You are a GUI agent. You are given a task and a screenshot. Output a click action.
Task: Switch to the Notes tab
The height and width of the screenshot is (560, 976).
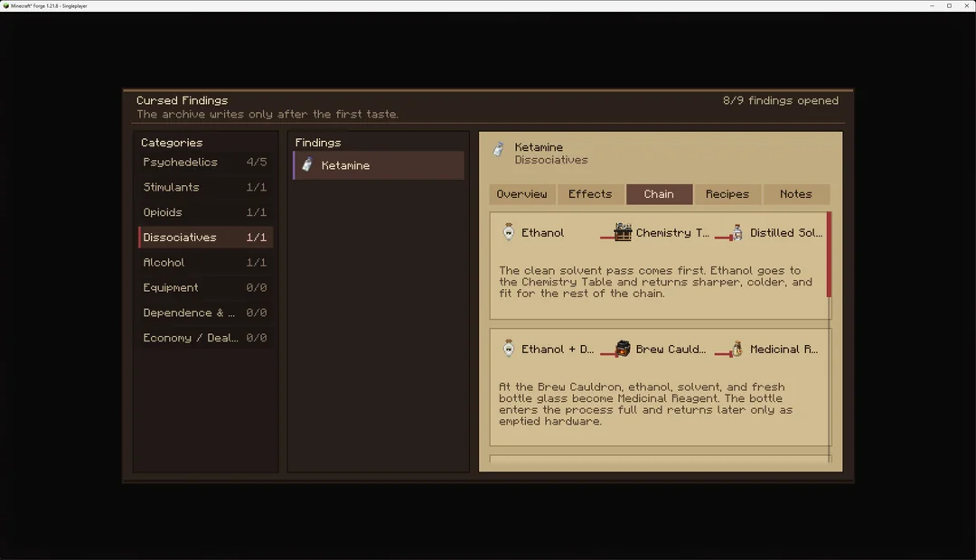pyautogui.click(x=795, y=194)
